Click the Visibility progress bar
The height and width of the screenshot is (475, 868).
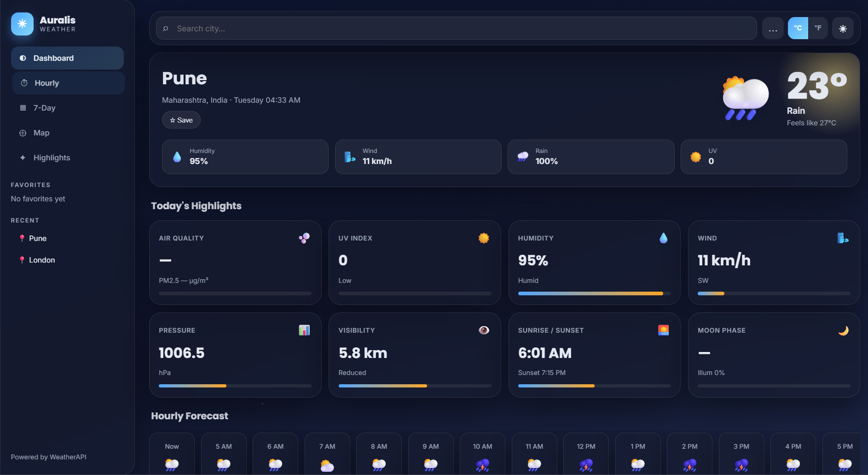(x=415, y=386)
